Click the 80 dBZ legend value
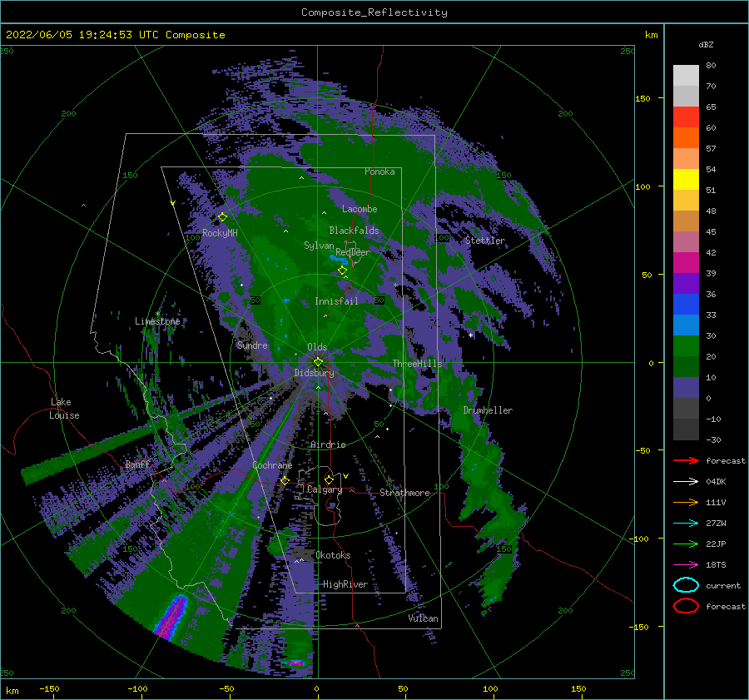 pos(711,66)
